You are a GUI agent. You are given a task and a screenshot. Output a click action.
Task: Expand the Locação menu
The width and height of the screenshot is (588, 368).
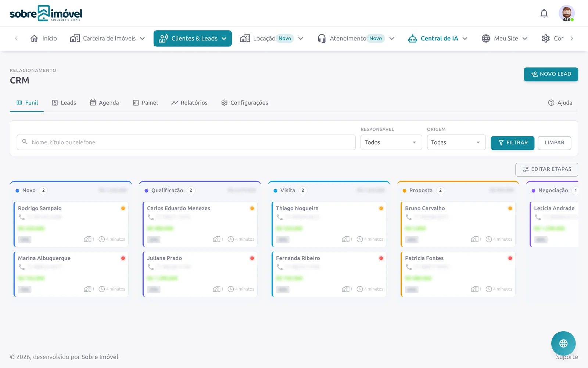click(272, 38)
